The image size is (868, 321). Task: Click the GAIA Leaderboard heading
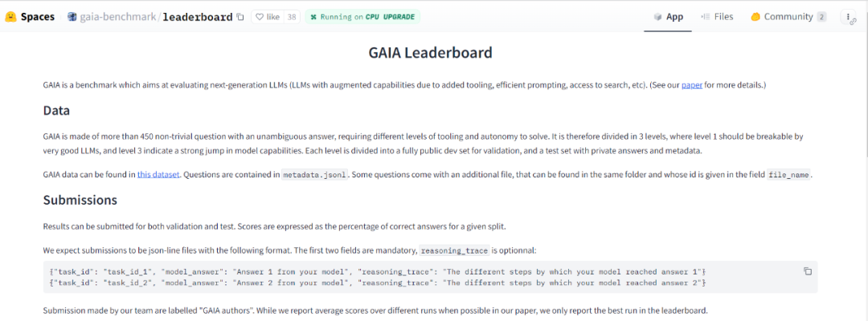click(430, 53)
